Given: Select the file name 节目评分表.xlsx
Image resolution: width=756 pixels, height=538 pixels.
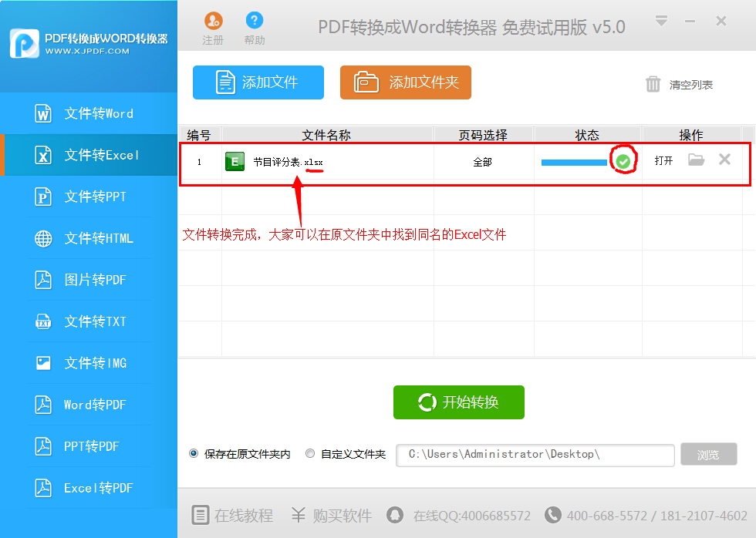Looking at the screenshot, I should 288,162.
